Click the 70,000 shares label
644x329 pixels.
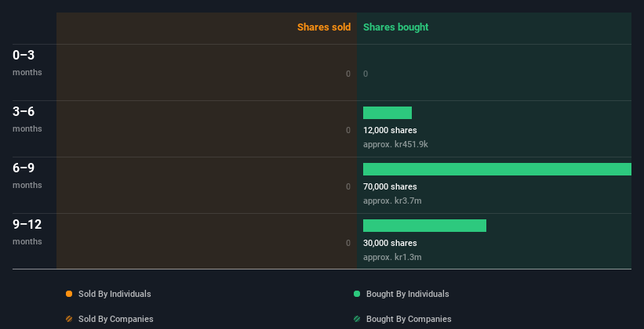390,186
